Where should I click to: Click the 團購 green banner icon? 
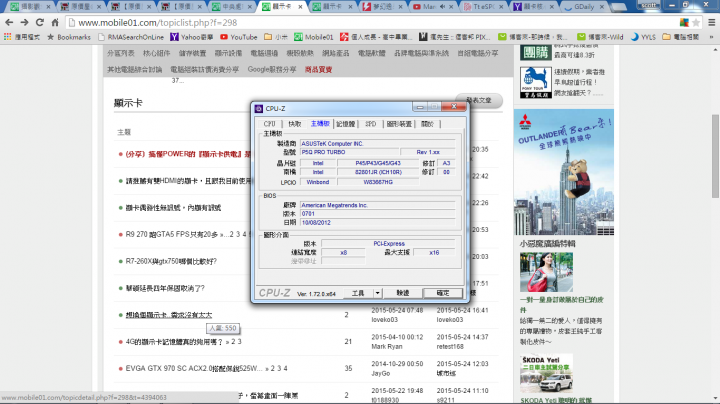[535, 53]
